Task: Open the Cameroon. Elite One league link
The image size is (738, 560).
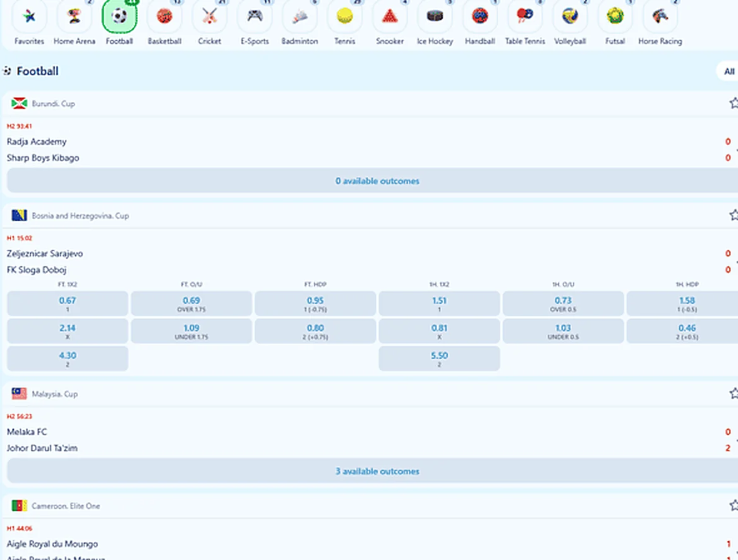Action: [x=66, y=506]
